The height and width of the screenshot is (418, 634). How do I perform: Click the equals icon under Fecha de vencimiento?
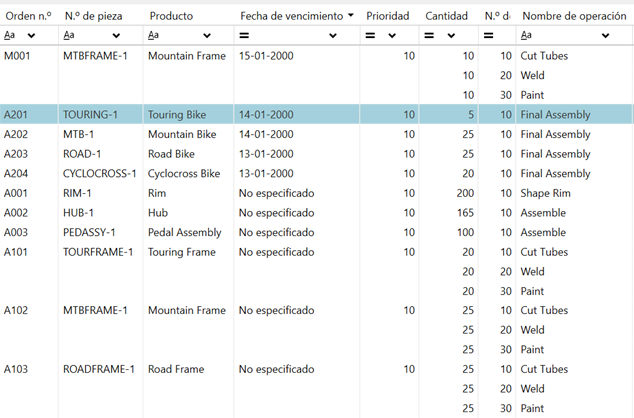tap(244, 35)
